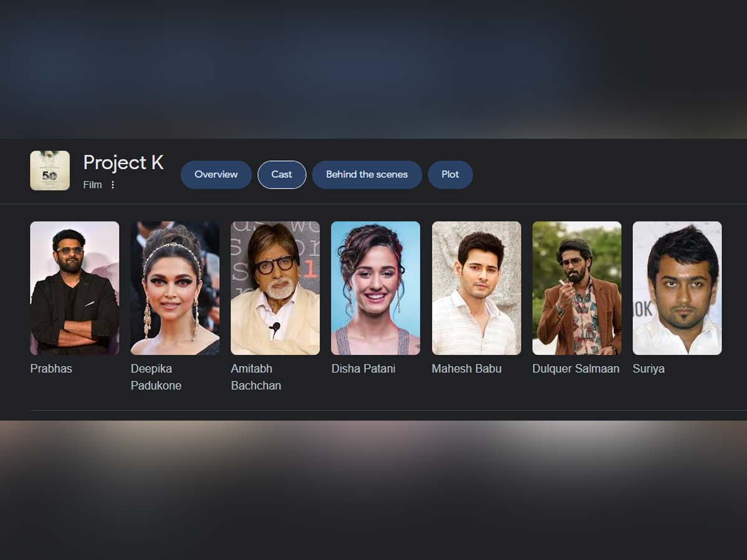Image resolution: width=747 pixels, height=560 pixels.
Task: Open the photo captioned Mahesh Babu
Action: pyautogui.click(x=476, y=288)
